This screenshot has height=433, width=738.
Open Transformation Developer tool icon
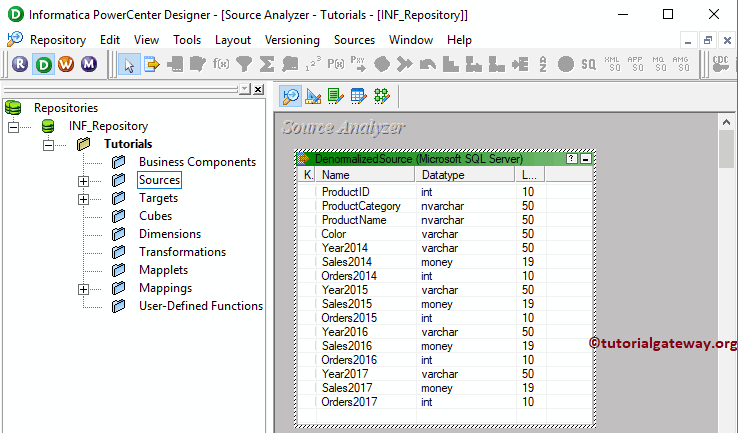(x=335, y=96)
